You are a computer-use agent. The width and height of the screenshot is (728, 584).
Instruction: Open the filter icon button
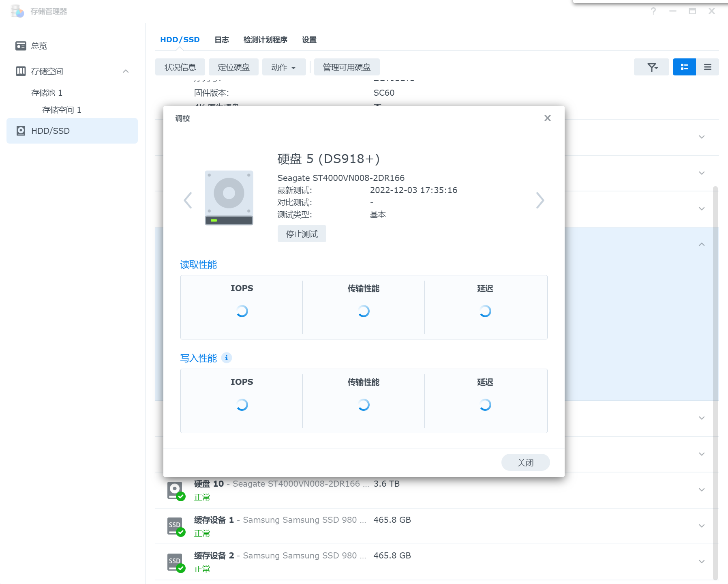(651, 67)
